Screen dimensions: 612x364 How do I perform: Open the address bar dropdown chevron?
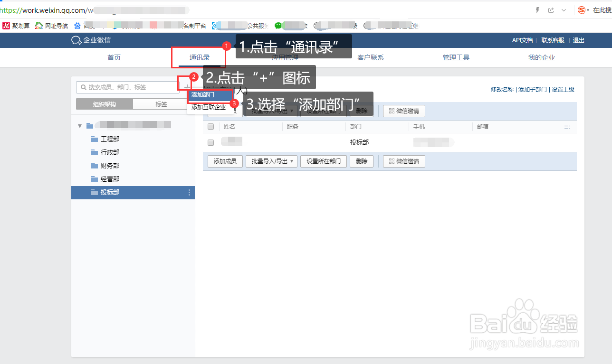point(564,10)
